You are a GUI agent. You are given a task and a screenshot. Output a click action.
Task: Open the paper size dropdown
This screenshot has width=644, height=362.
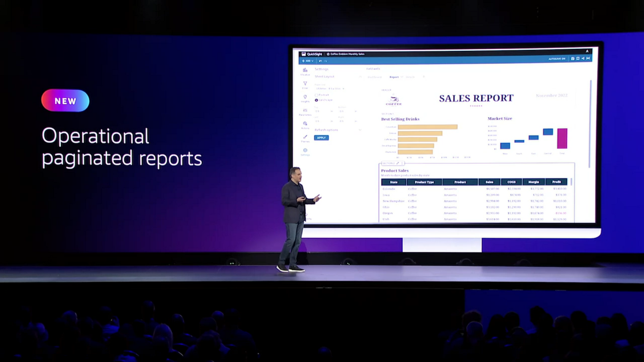point(330,89)
